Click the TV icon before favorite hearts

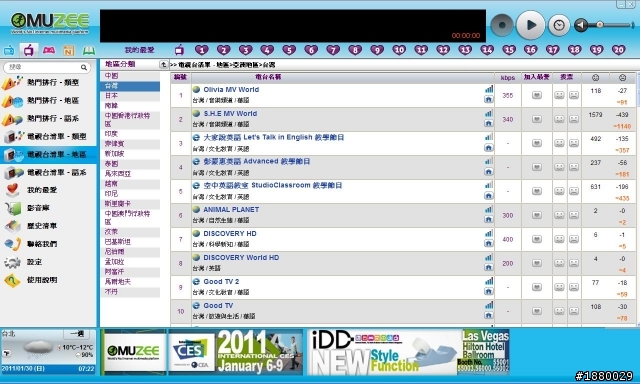(179, 50)
